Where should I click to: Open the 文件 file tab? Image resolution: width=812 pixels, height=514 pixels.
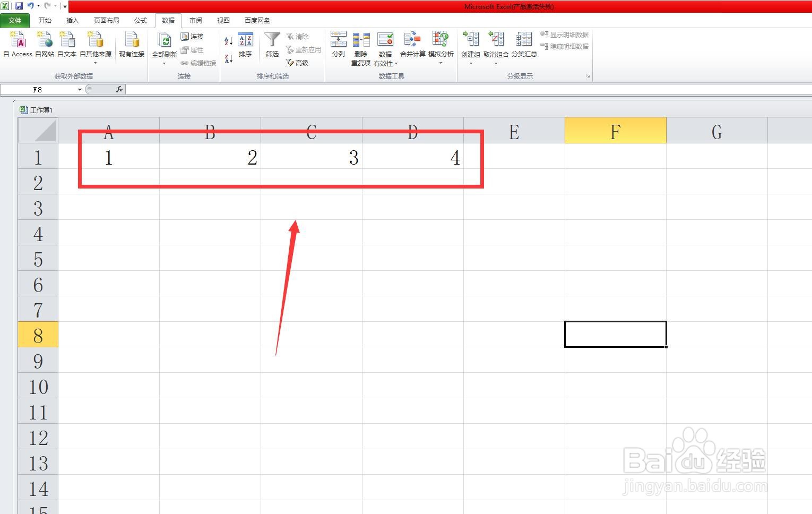tap(15, 21)
